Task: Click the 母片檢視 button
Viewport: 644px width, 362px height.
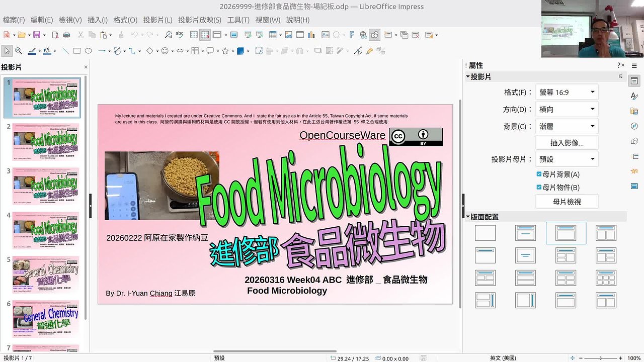Action: click(567, 202)
